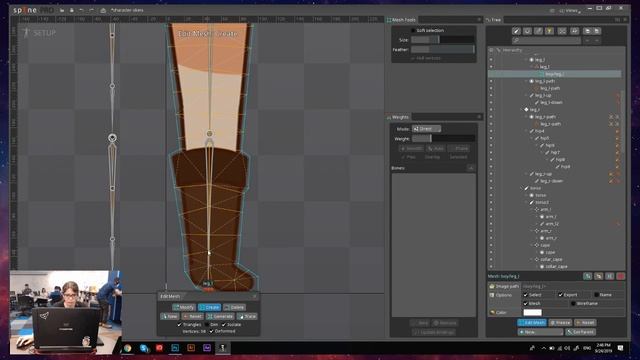
Task: Click the Soft selection Feather slider
Action: [x=442, y=49]
